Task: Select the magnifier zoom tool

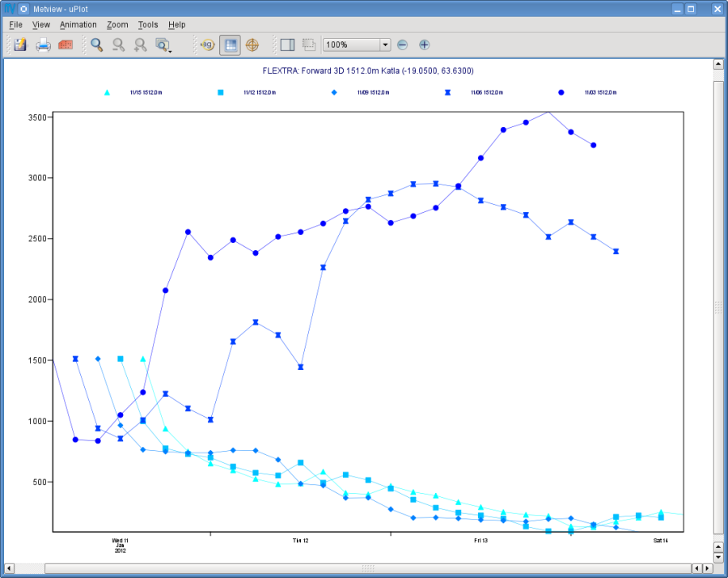Action: point(96,45)
